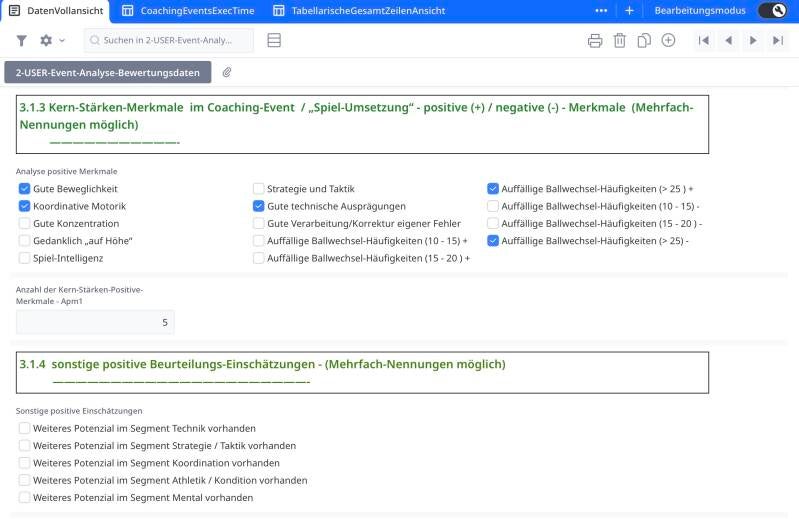Image resolution: width=799 pixels, height=519 pixels.
Task: Uncheck the Gute Beweglichkeit checkbox
Action: pyautogui.click(x=25, y=188)
